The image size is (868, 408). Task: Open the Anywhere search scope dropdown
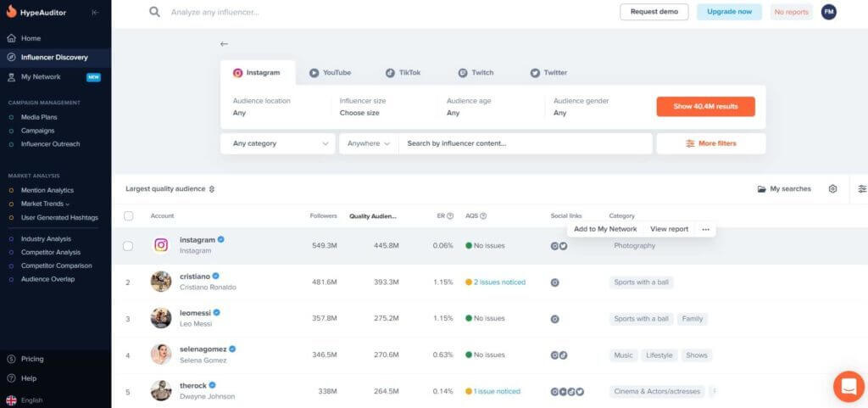coord(369,143)
